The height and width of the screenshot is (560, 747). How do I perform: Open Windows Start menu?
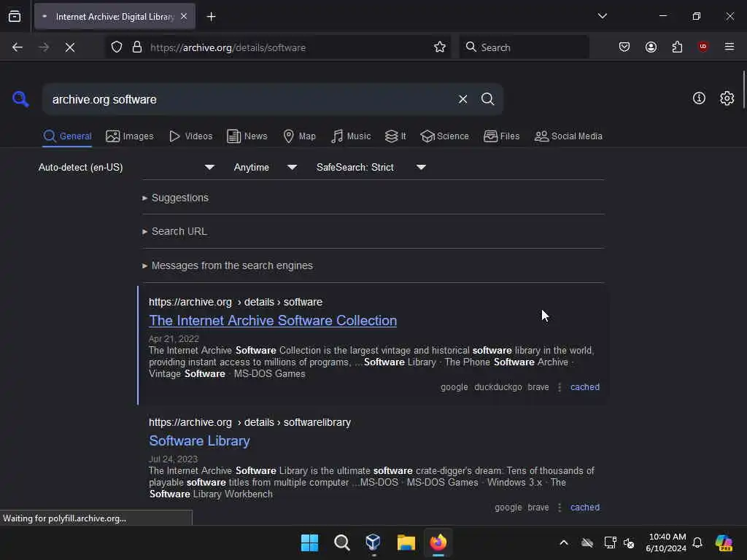point(309,542)
